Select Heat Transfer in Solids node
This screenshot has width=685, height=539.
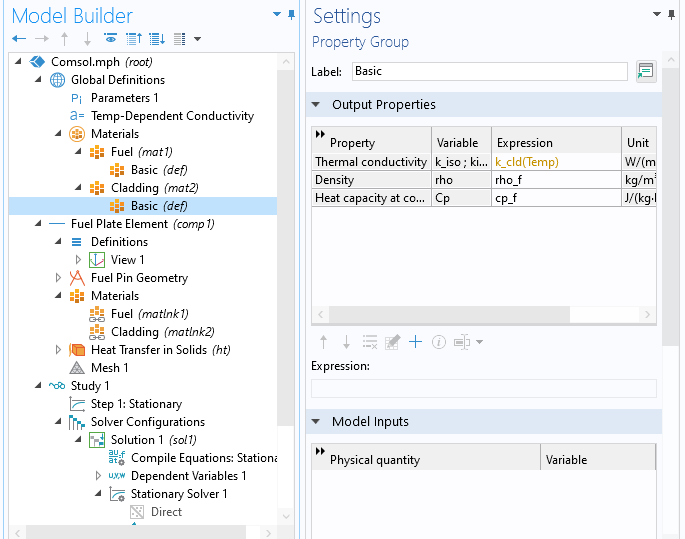coord(148,350)
